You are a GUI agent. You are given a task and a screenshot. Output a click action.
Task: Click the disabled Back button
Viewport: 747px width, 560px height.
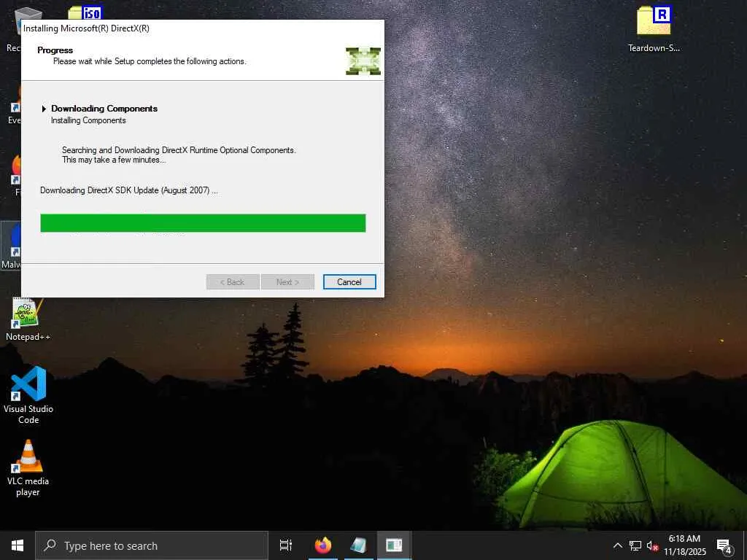pos(233,282)
